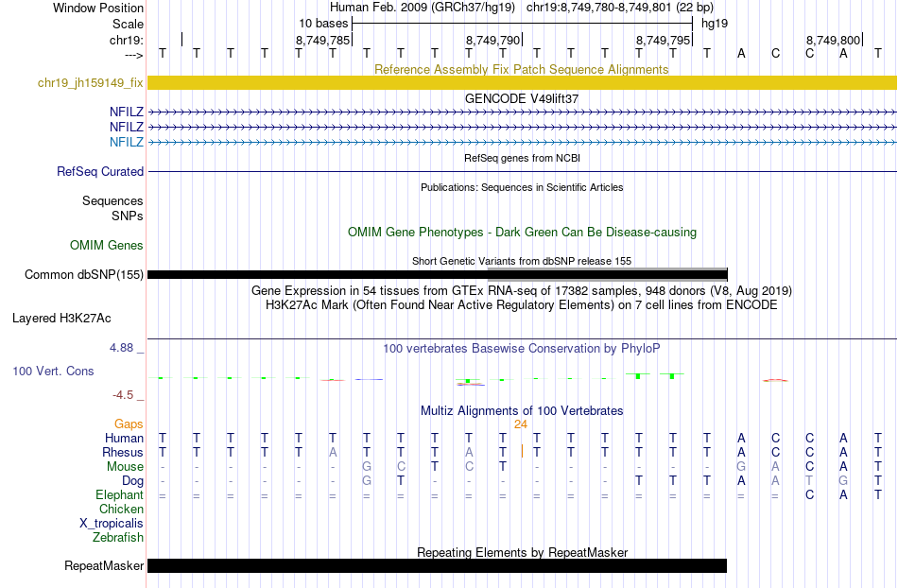898x588 pixels.
Task: Open 'Publications: Sequences in Scientific Articles' title
Action: tap(522, 187)
